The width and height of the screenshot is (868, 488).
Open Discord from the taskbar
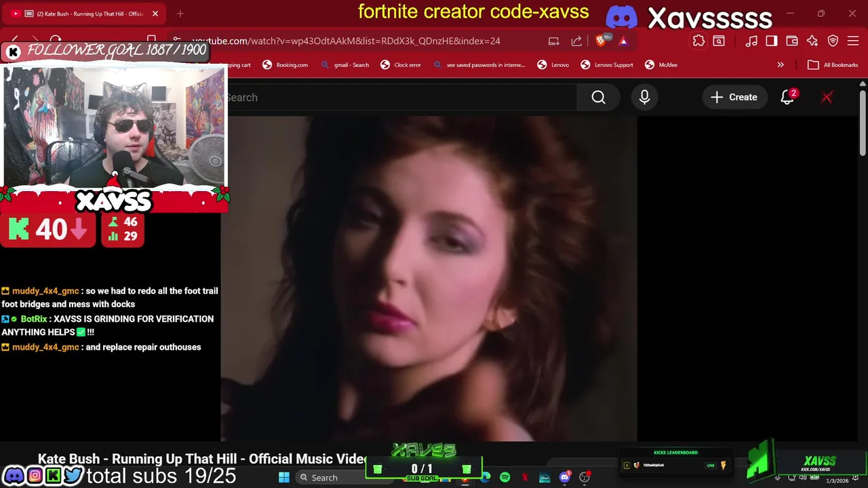click(564, 478)
